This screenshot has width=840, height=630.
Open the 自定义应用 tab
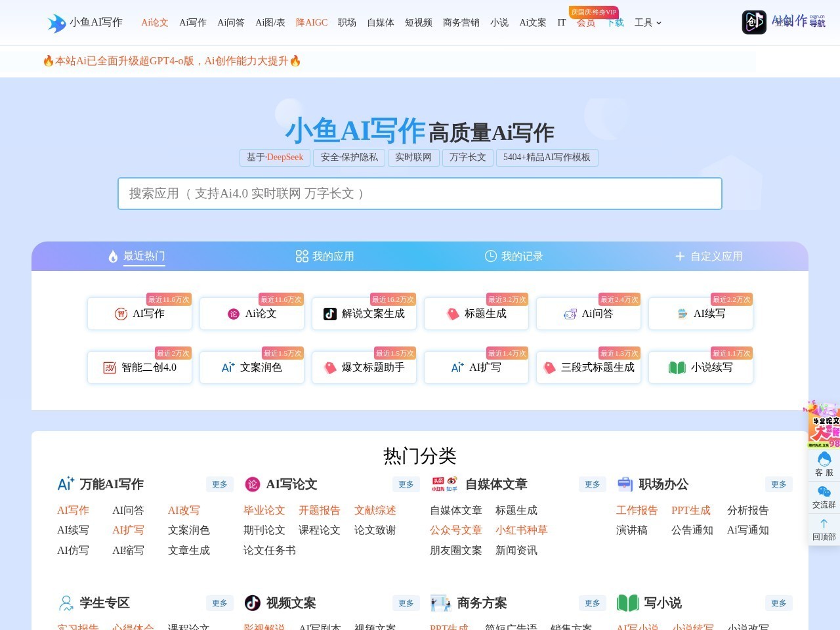click(x=709, y=257)
